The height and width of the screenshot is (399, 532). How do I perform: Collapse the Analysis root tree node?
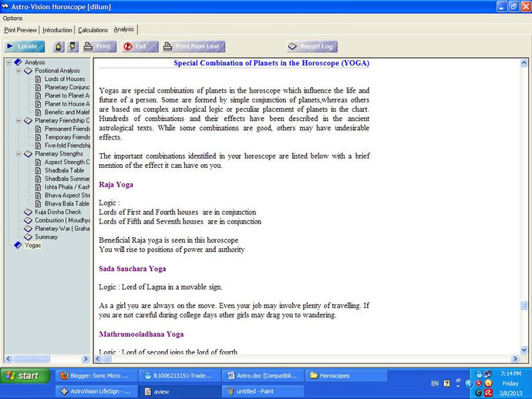coord(9,62)
